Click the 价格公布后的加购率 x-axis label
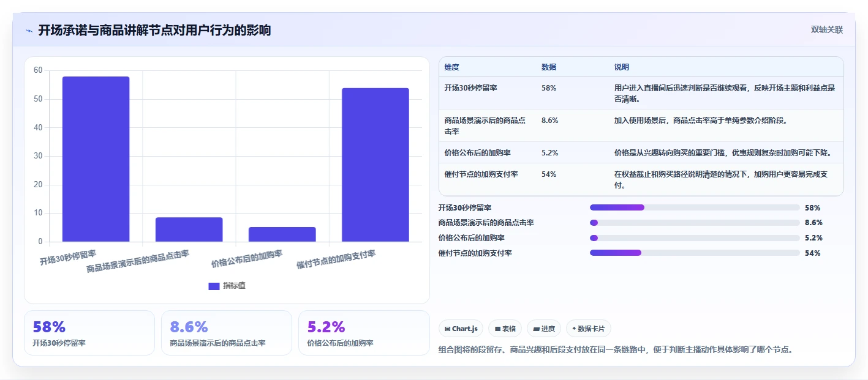 (x=247, y=259)
